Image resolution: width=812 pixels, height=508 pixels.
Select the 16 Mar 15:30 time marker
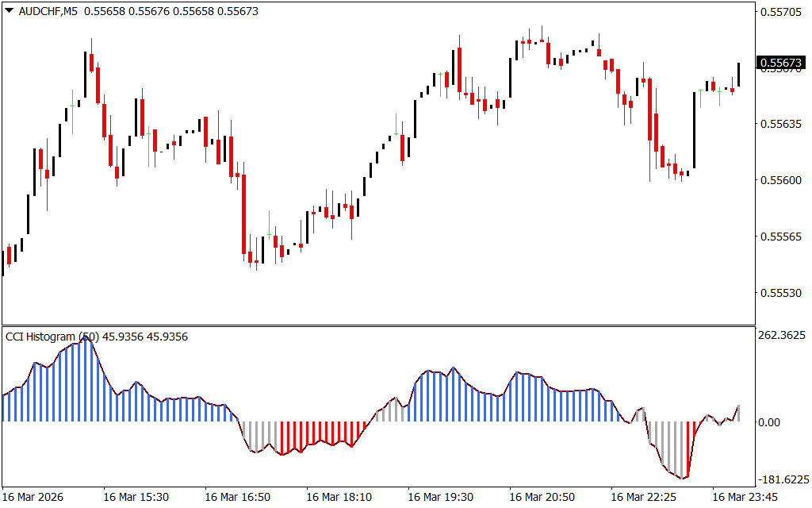pyautogui.click(x=136, y=497)
